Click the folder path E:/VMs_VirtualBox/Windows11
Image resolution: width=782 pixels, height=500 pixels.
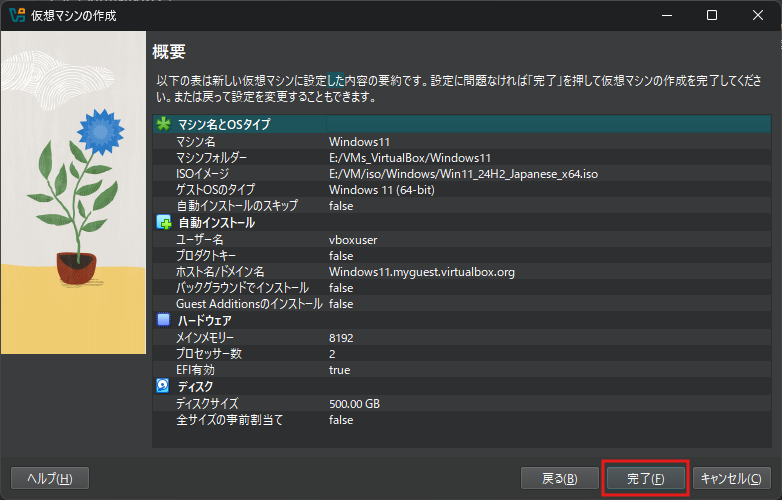pos(410,158)
